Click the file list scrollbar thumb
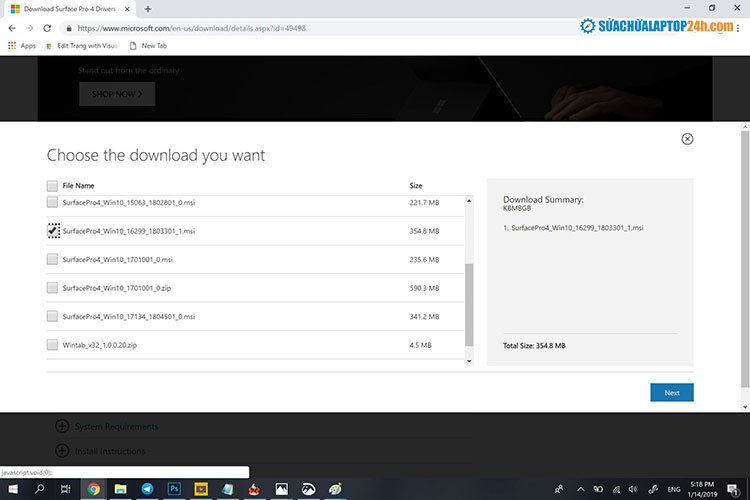Viewport: 750px width, 500px height. tap(469, 304)
